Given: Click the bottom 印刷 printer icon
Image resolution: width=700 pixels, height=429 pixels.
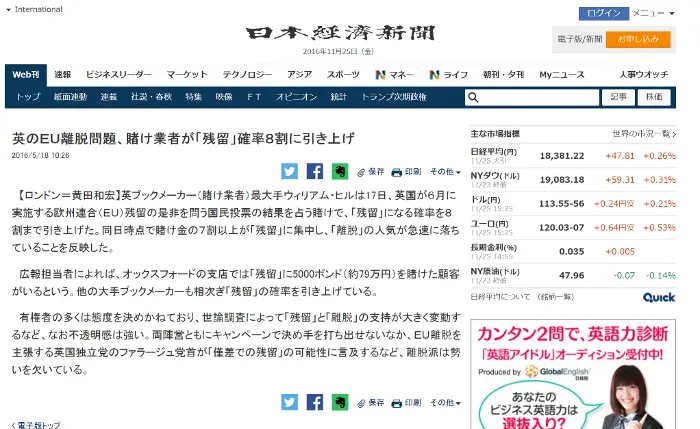Looking at the screenshot, I should (x=397, y=402).
